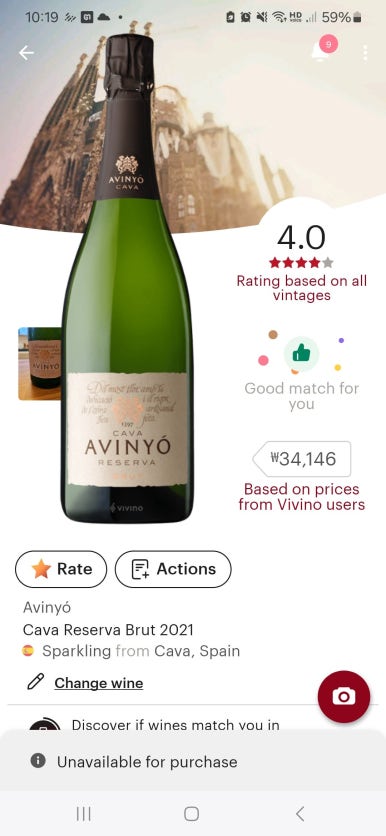Tap the green thumbs-up match icon
Image resolution: width=386 pixels, height=836 pixels.
(301, 352)
